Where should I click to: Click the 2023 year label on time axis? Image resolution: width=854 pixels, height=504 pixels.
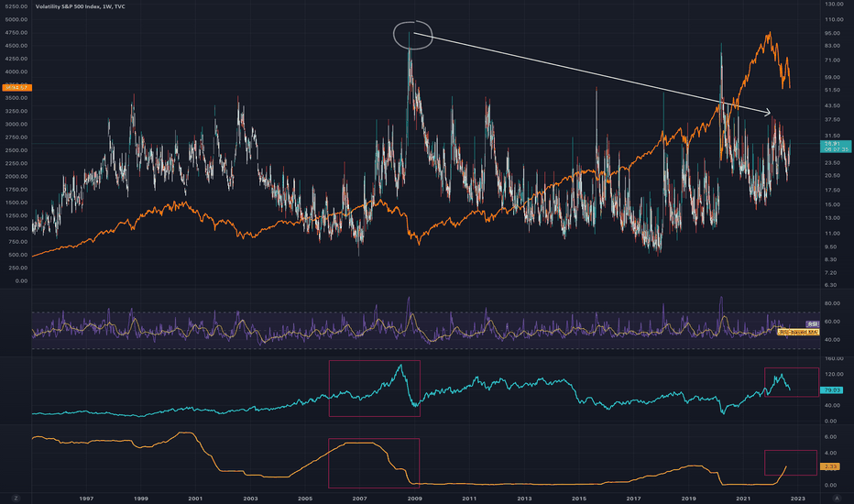pos(798,498)
